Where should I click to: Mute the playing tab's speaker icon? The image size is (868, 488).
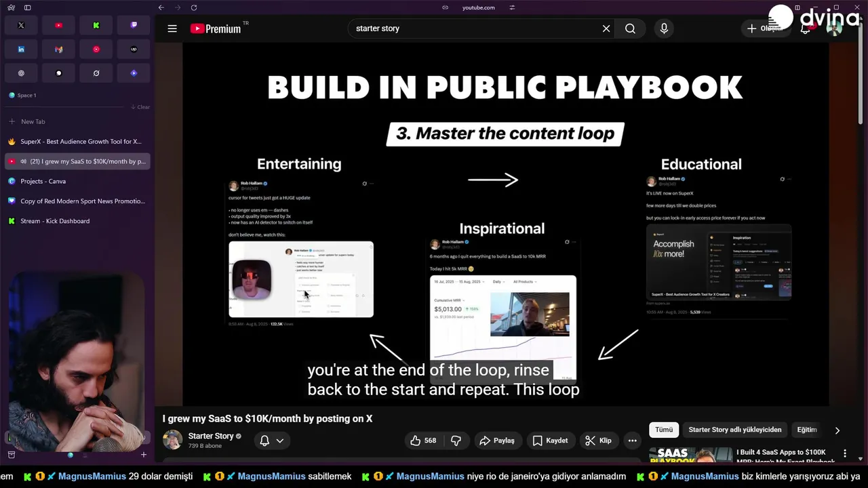tap(24, 161)
